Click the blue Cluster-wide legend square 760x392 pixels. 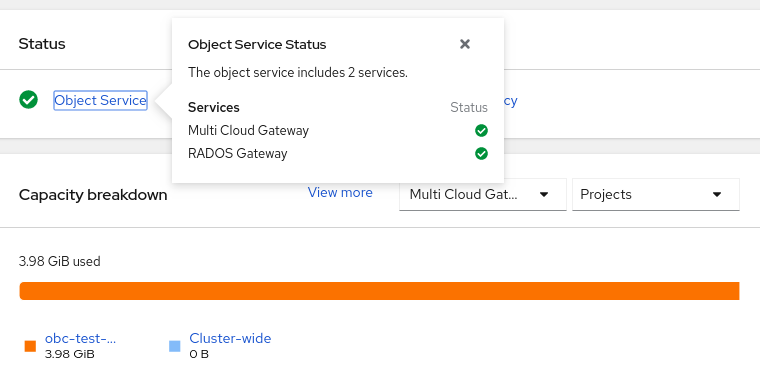(x=174, y=346)
